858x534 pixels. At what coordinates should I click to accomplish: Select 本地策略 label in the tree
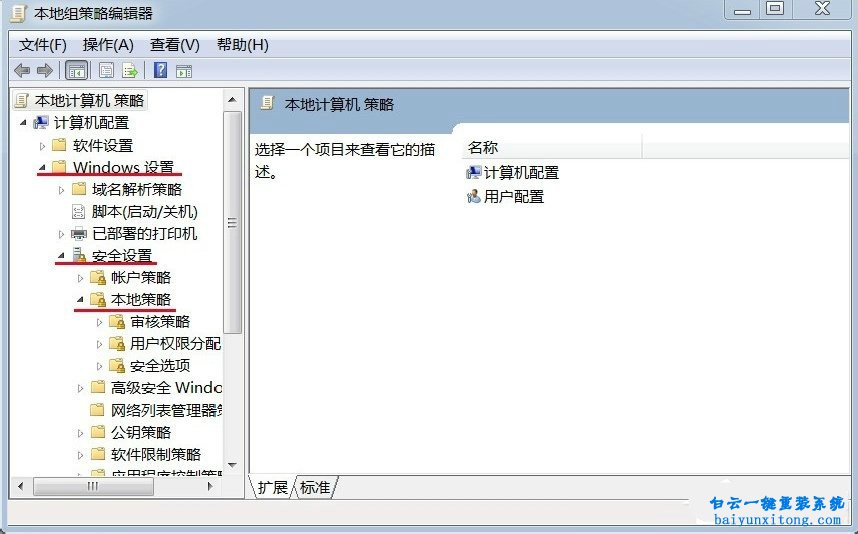pos(141,299)
